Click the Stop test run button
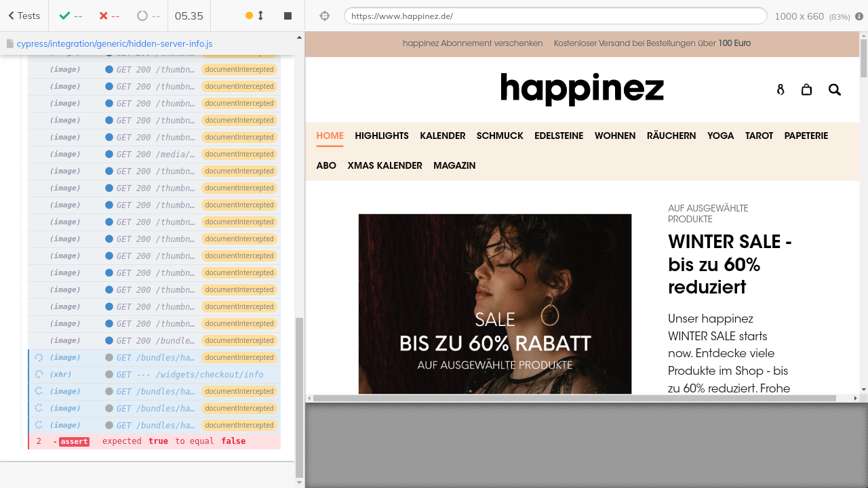 [x=288, y=16]
